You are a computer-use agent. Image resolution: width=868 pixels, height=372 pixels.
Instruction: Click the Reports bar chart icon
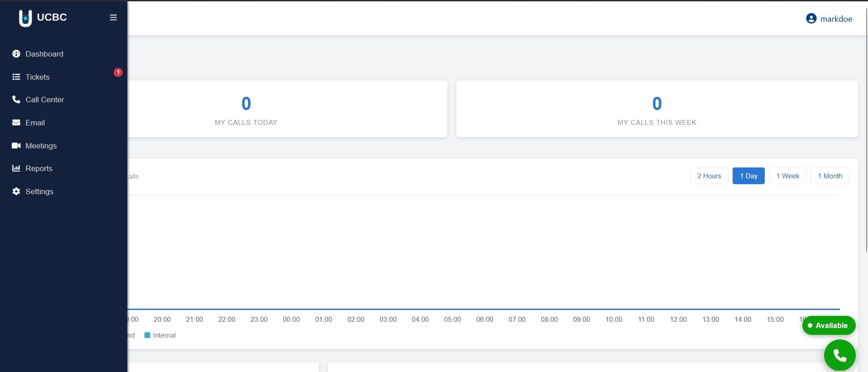pyautogui.click(x=16, y=168)
